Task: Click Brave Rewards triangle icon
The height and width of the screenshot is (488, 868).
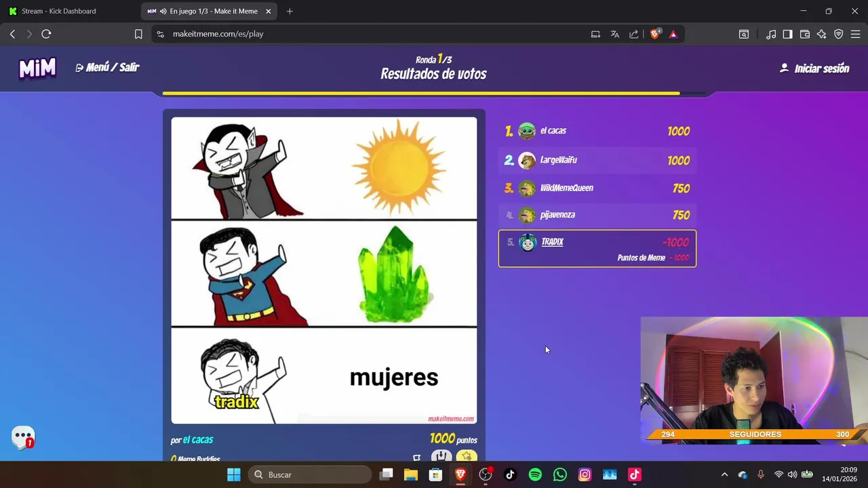Action: point(673,34)
